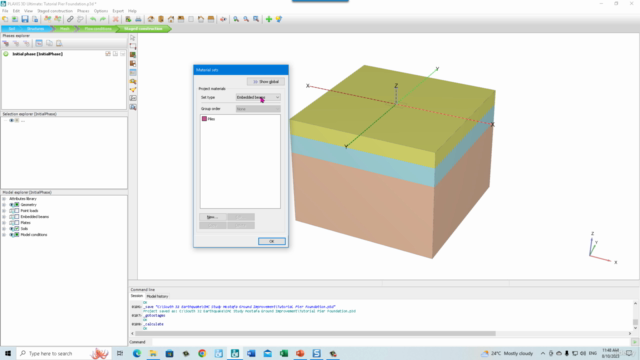Screen dimensions: 640x360
Task: Click the first magnifier zoom icon
Action: point(236,19)
